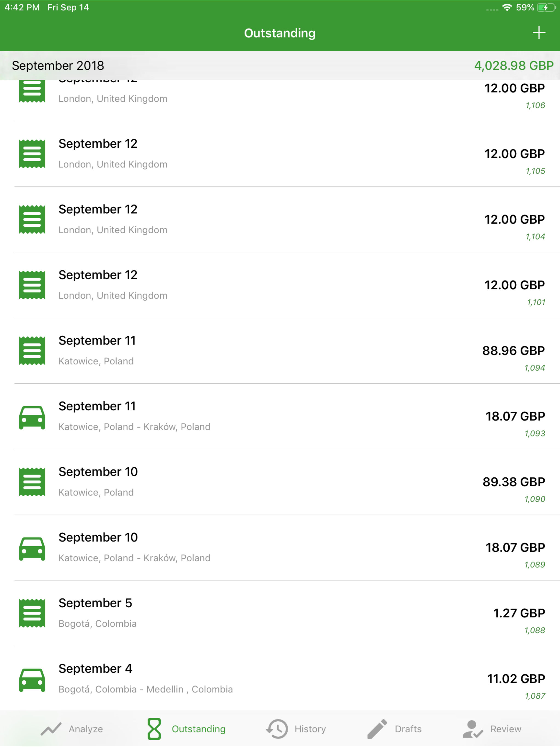The width and height of the screenshot is (560, 747).
Task: Go to the Review tab
Action: coord(492,729)
